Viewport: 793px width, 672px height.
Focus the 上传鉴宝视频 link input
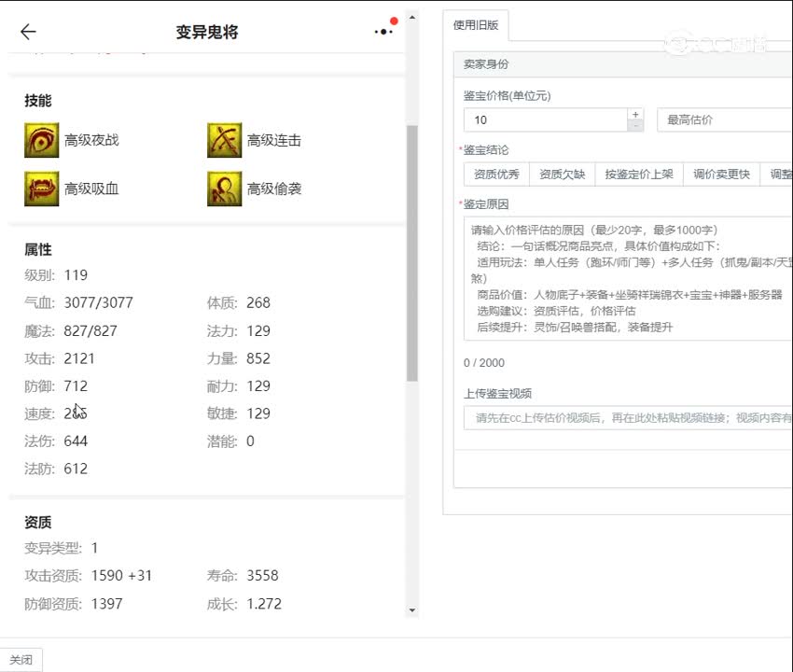pyautogui.click(x=628, y=417)
